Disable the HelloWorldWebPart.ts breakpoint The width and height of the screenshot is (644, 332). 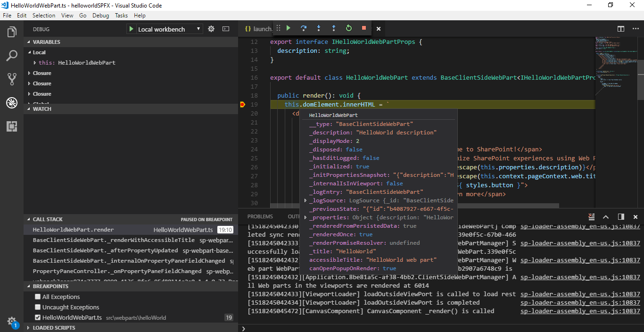[x=38, y=317]
